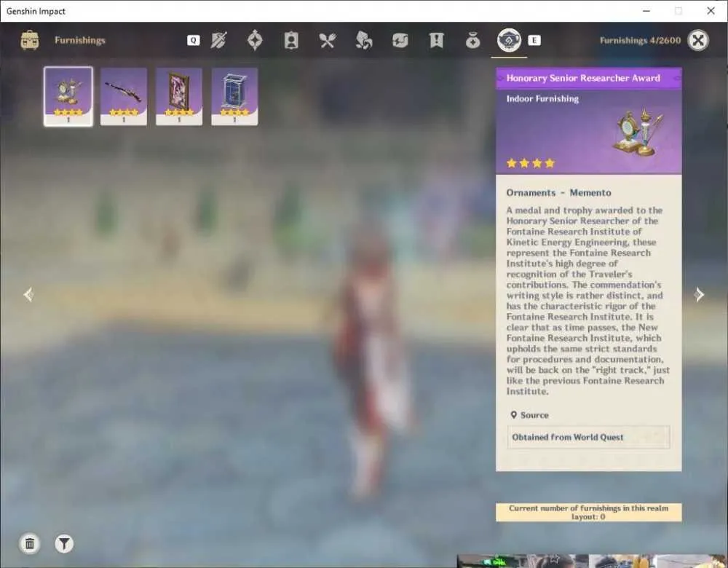The height and width of the screenshot is (568, 728).
Task: Close the Genshin Impact window
Action: coord(711,11)
